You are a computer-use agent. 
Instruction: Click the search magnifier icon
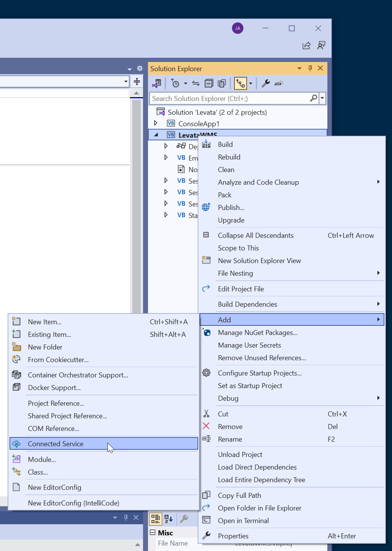(314, 98)
